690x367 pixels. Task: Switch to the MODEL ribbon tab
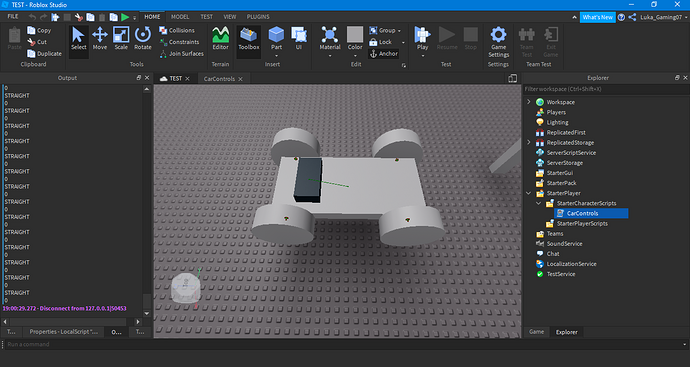[180, 17]
